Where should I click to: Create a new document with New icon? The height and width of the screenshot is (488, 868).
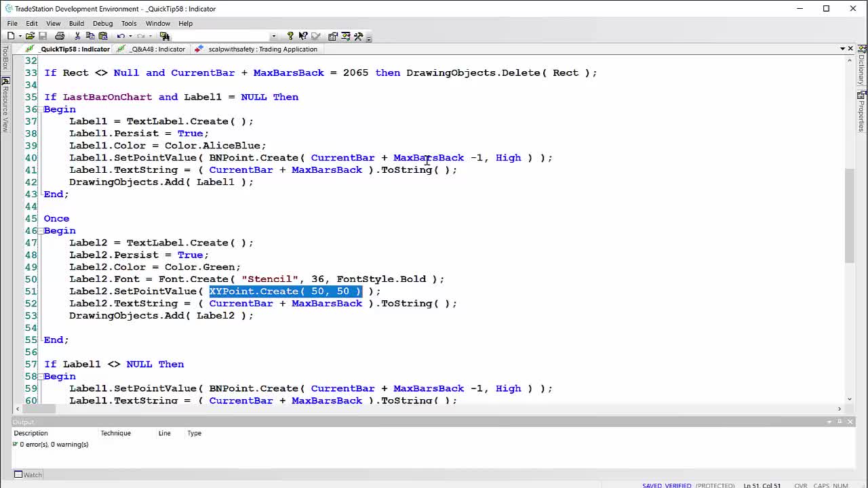(x=11, y=36)
